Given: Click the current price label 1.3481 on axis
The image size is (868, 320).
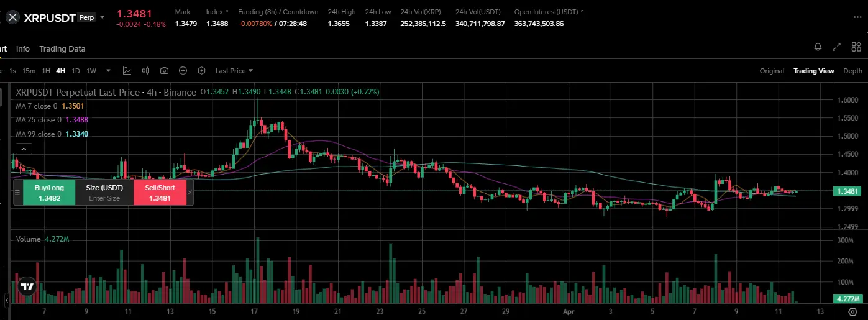Looking at the screenshot, I should pos(848,191).
